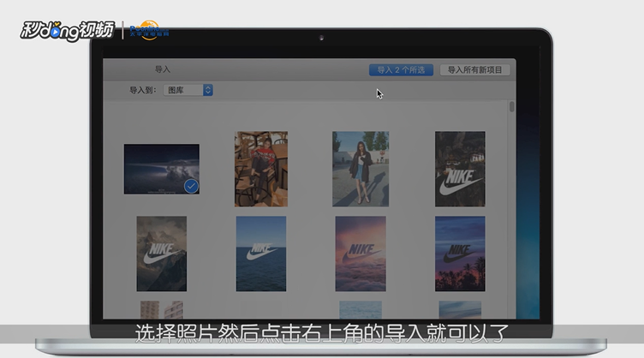Select the girl sitting in cafe photo
644x358 pixels.
click(x=261, y=169)
